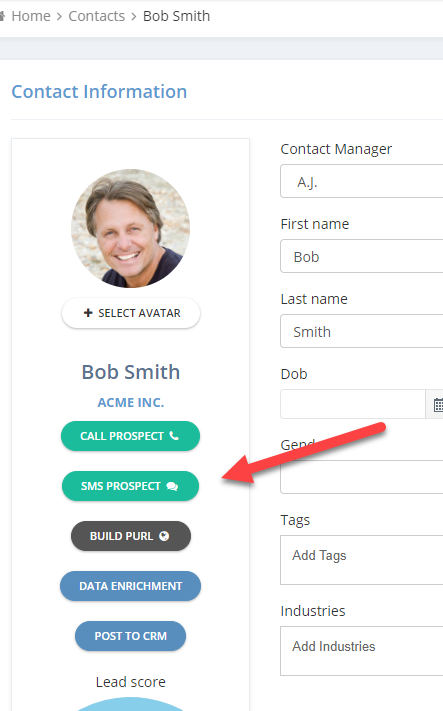The image size is (443, 711).
Task: Click the Add Industries field
Action: 361,651
